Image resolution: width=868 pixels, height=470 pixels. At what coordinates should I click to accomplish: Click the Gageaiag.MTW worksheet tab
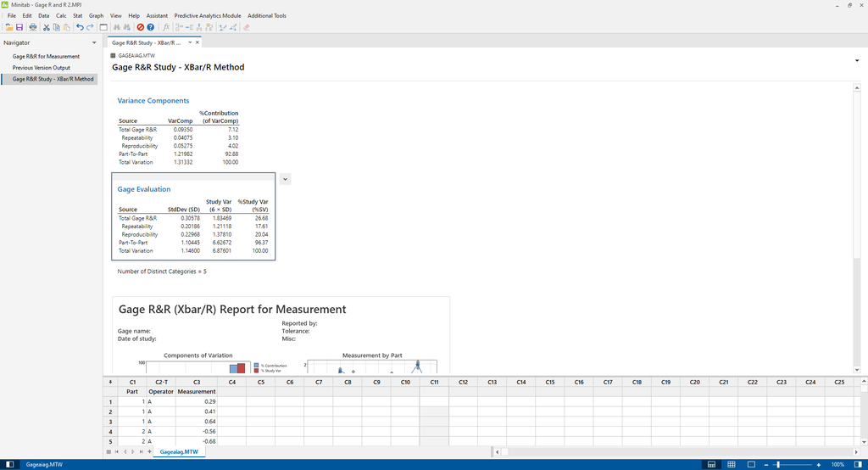pos(179,452)
